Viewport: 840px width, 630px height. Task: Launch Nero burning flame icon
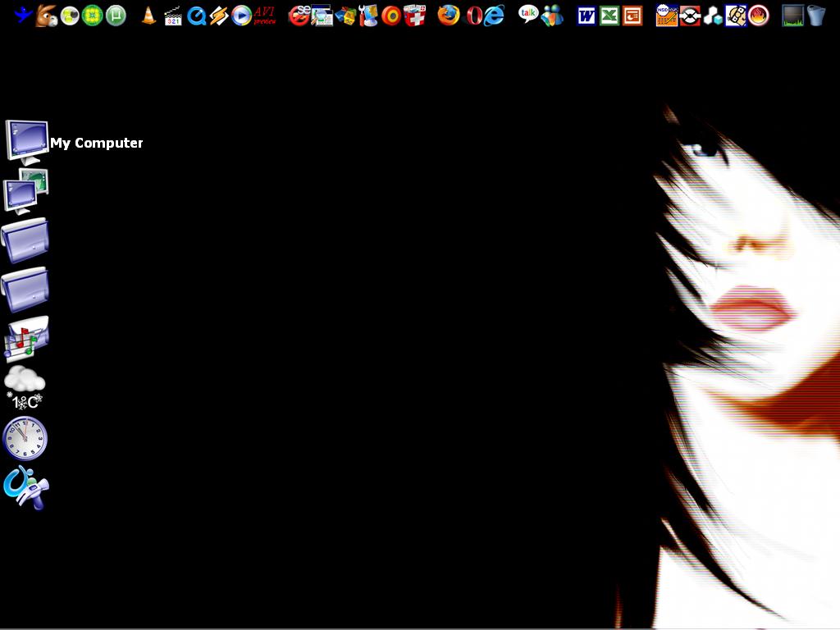coord(758,16)
